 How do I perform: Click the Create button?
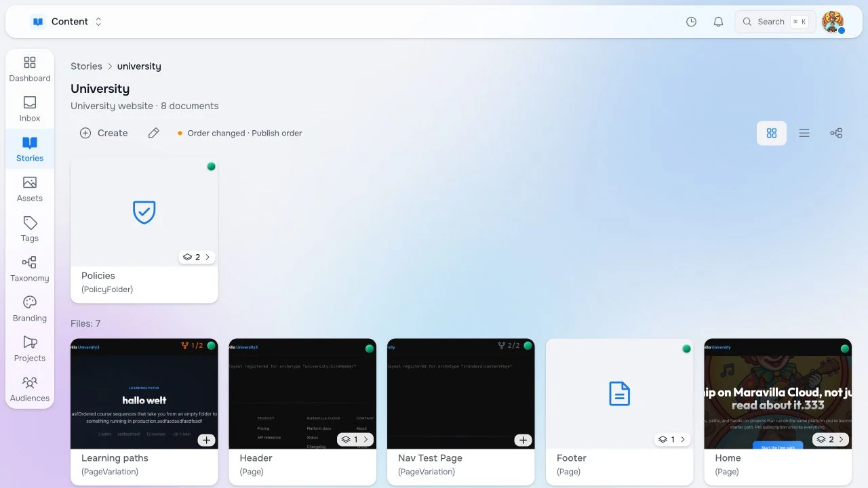tap(104, 133)
